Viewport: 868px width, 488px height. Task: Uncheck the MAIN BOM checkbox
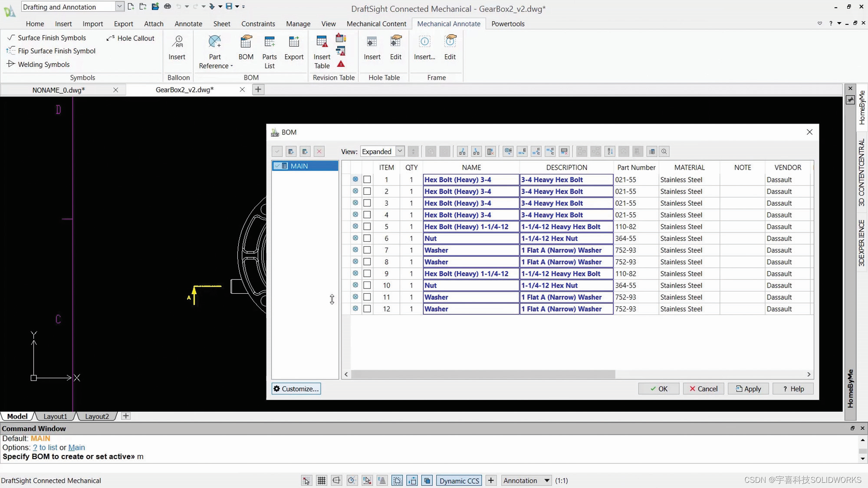point(278,166)
